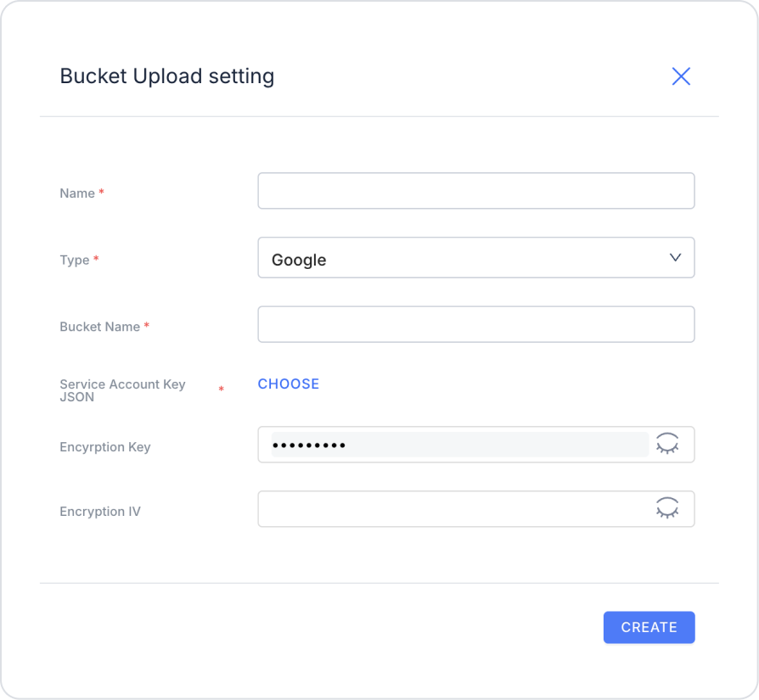Click the 'Encryption IV' label
This screenshot has width=759, height=700.
[x=100, y=512]
